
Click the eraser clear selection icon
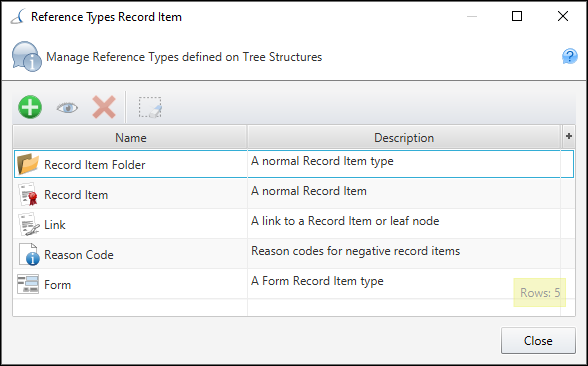point(150,108)
